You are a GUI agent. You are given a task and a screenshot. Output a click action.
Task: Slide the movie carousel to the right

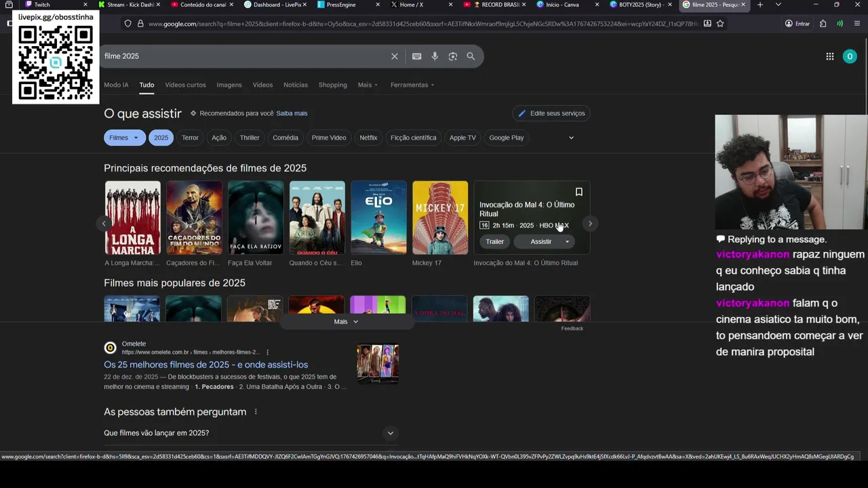[x=590, y=224]
